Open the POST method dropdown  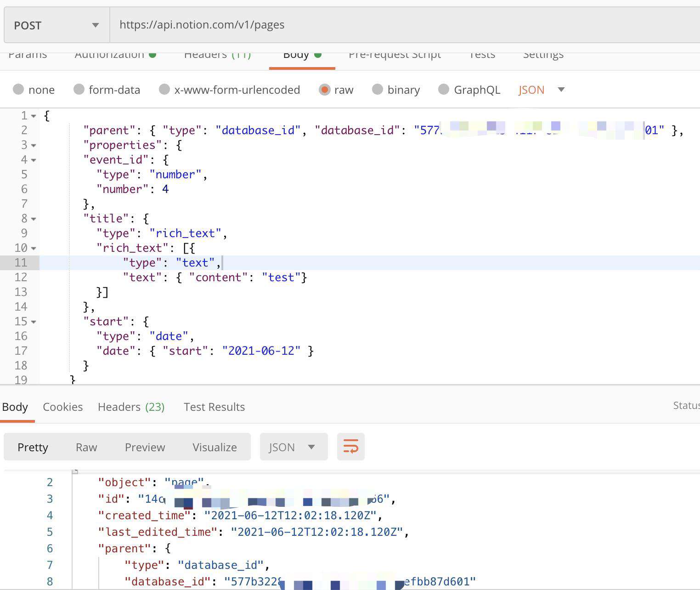(57, 25)
